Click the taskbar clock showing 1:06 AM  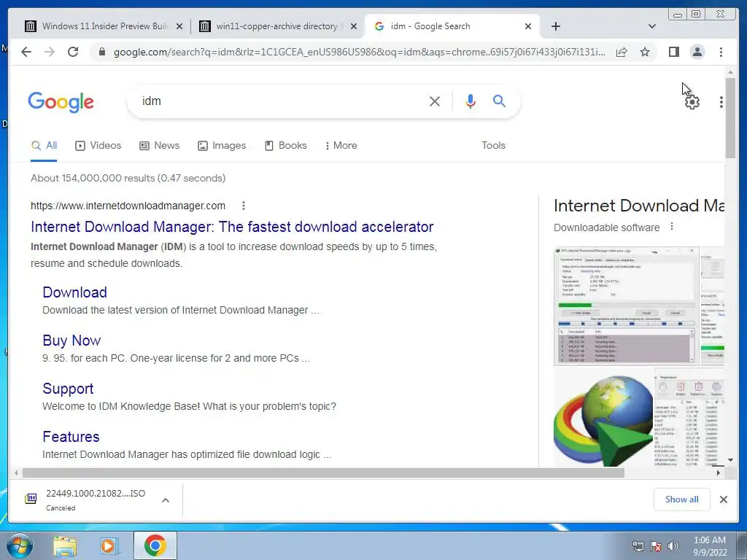709,546
